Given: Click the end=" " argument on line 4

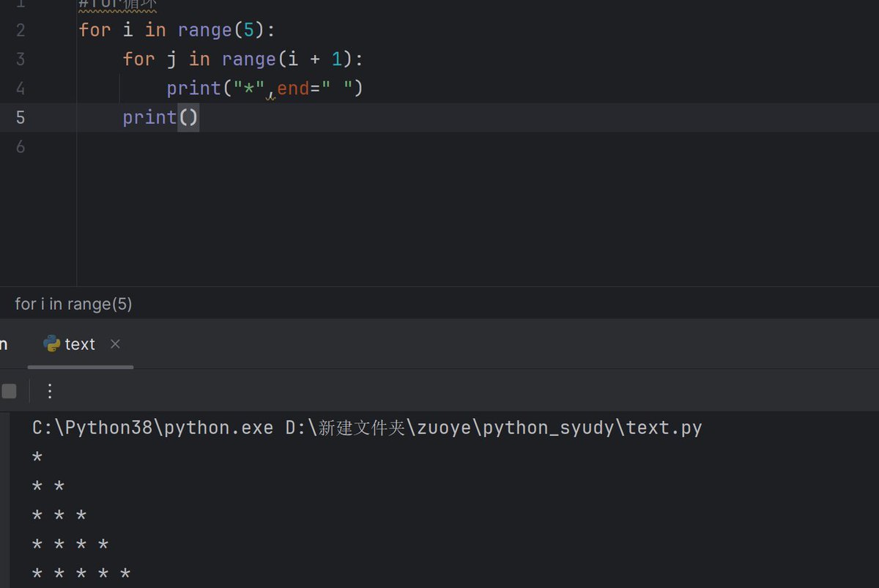Looking at the screenshot, I should pyautogui.click(x=315, y=89).
